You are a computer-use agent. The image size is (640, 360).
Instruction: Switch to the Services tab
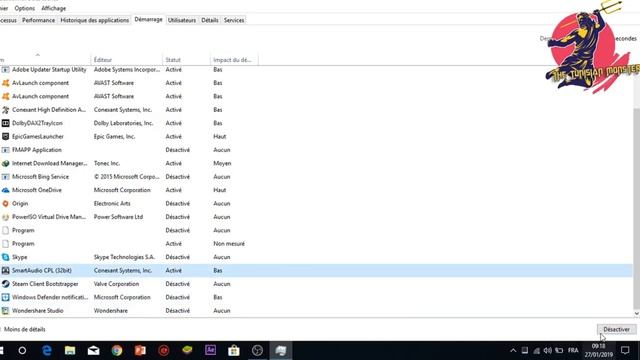tap(234, 20)
